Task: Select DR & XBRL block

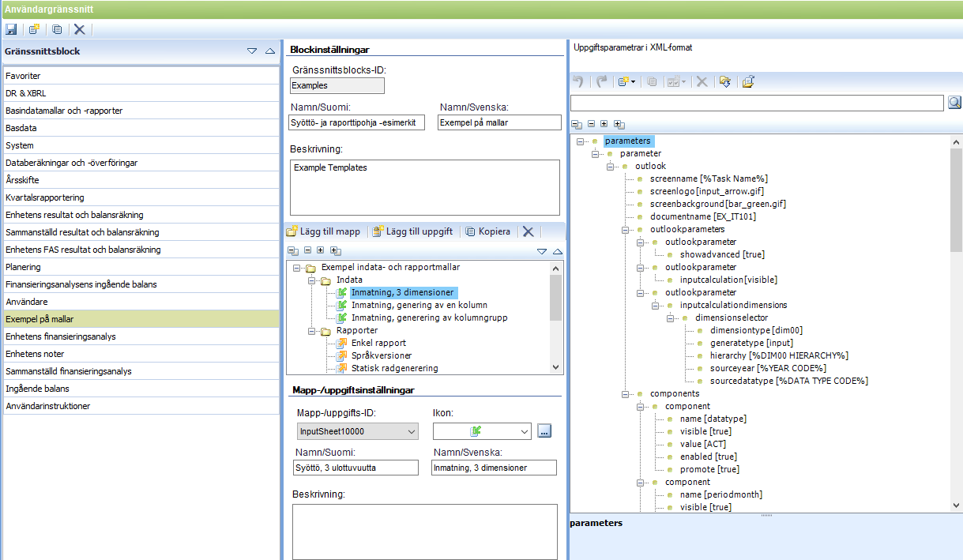Action: pos(141,93)
